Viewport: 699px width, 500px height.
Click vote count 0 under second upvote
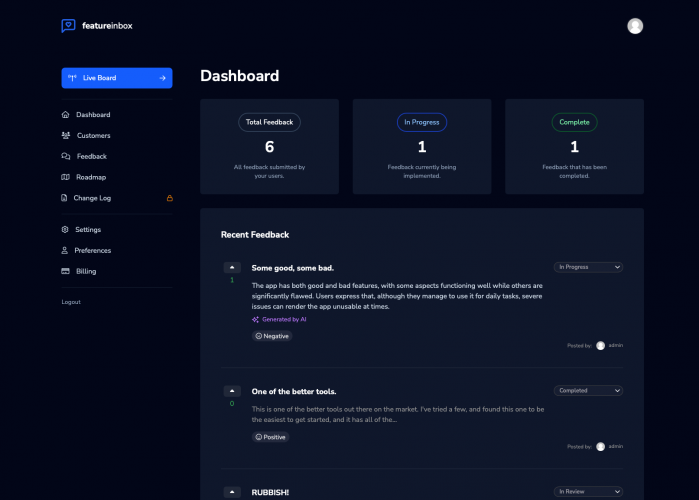pos(232,404)
